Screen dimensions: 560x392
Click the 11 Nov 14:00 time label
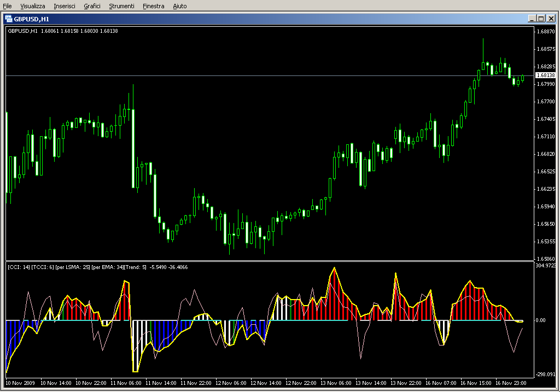click(x=161, y=383)
